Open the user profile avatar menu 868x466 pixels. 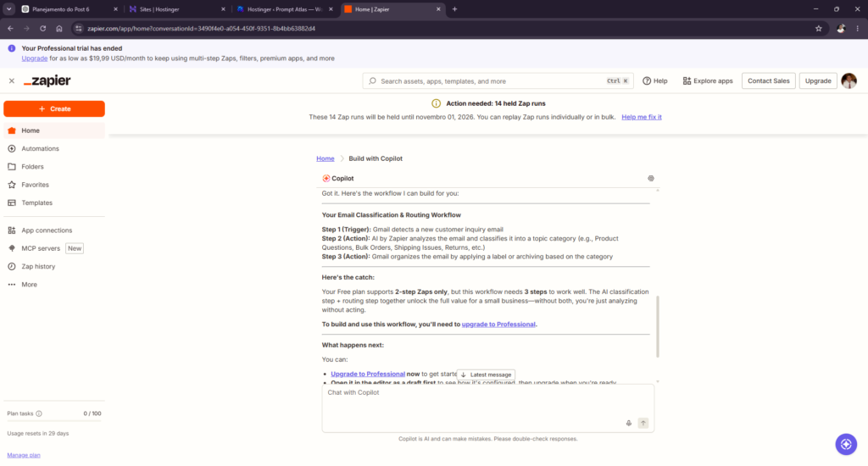coord(849,80)
